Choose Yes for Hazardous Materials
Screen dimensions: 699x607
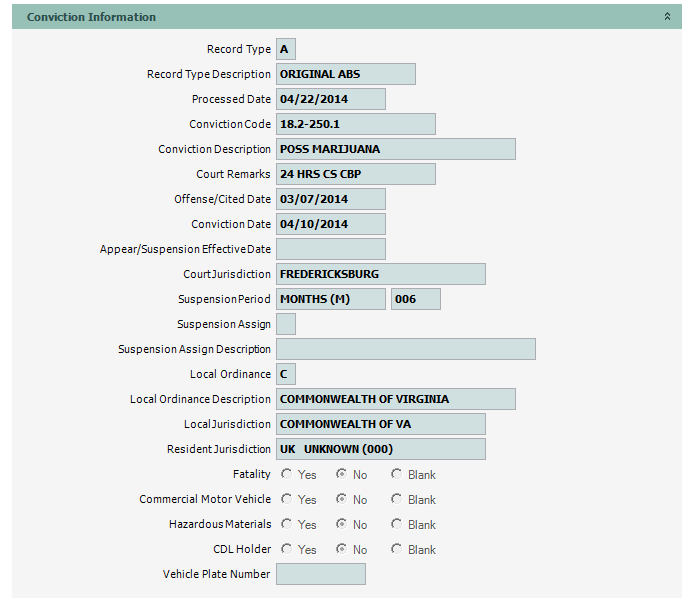point(287,524)
